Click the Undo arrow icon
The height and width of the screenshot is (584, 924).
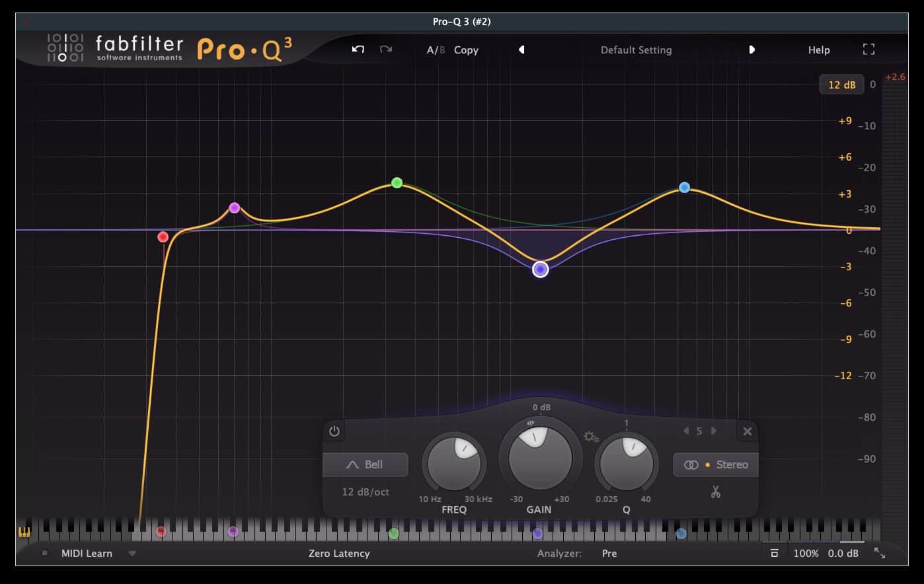(x=357, y=50)
